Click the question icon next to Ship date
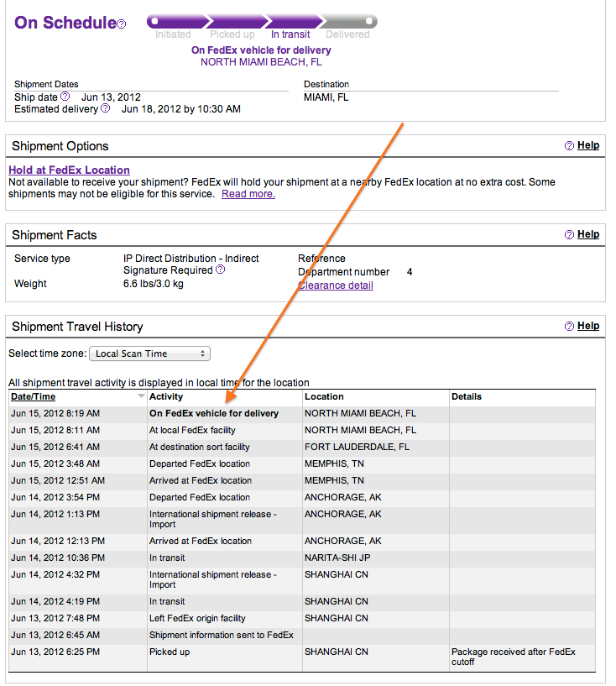616x686 pixels. [x=65, y=96]
